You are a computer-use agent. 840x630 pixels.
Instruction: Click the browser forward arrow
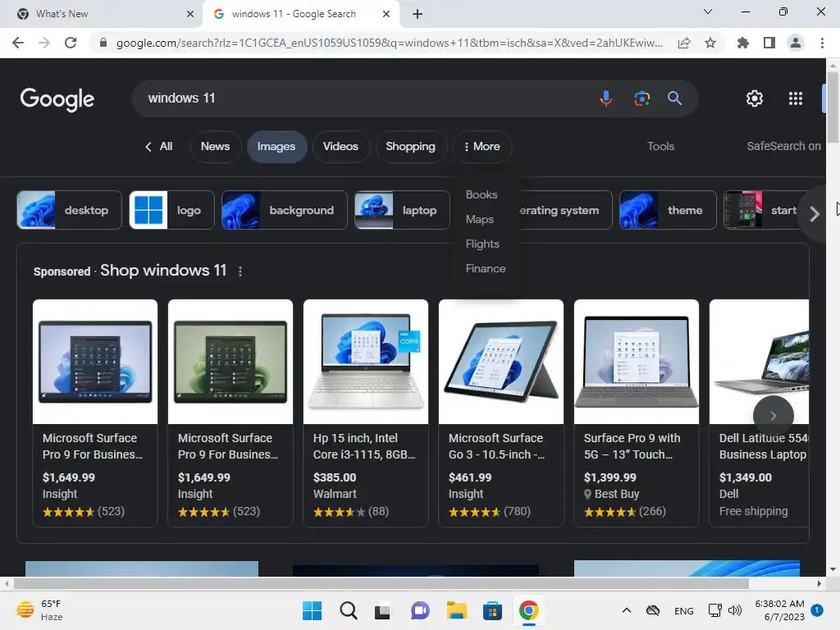coord(44,43)
